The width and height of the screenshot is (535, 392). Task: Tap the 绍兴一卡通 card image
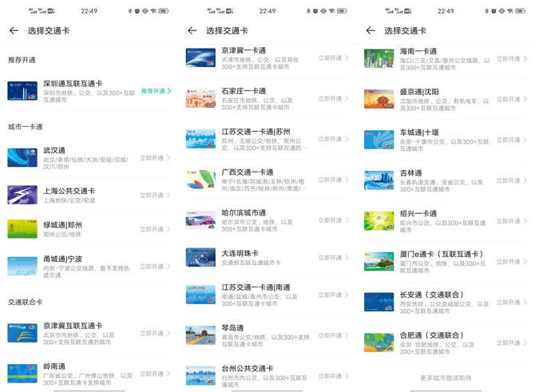pos(379,220)
